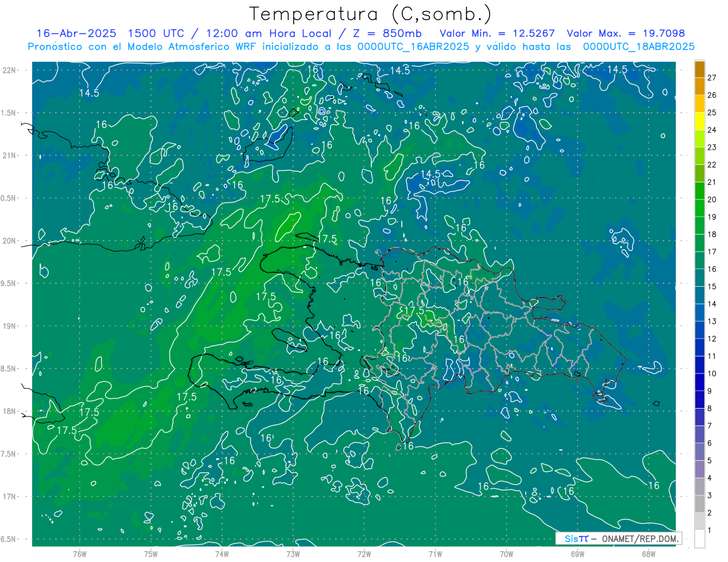Screen dimensions: 728x562
Task: Click the green color scale segment between 19 and 20
Action: point(699,208)
